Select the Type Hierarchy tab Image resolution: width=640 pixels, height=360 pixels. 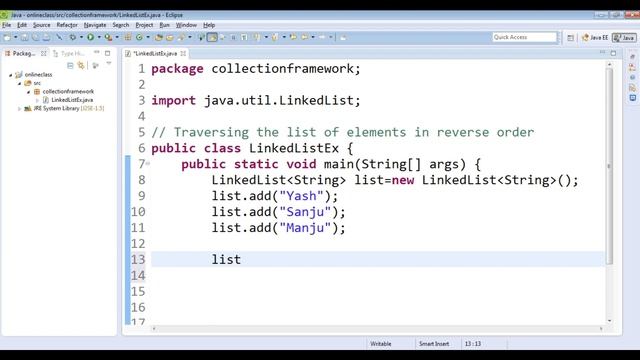click(x=69, y=53)
